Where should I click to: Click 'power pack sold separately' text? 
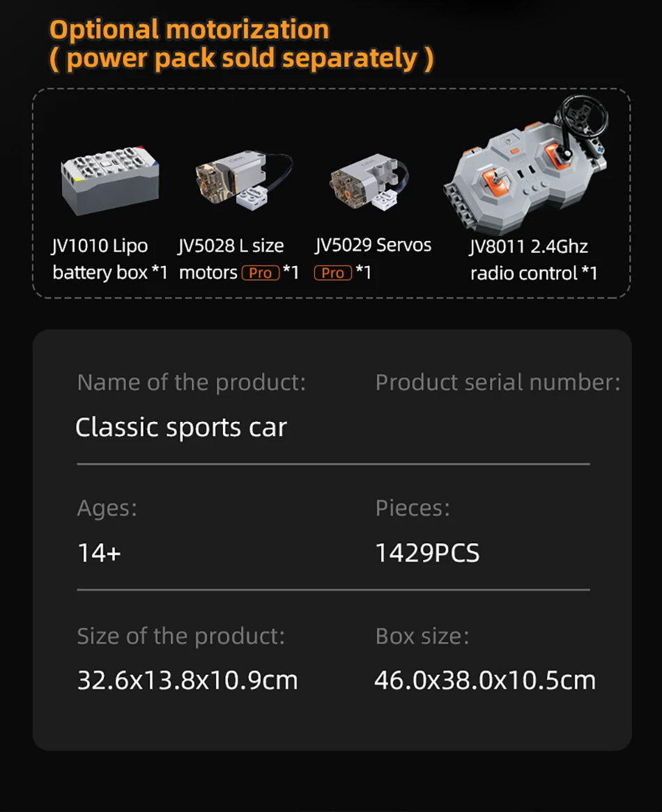click(241, 59)
